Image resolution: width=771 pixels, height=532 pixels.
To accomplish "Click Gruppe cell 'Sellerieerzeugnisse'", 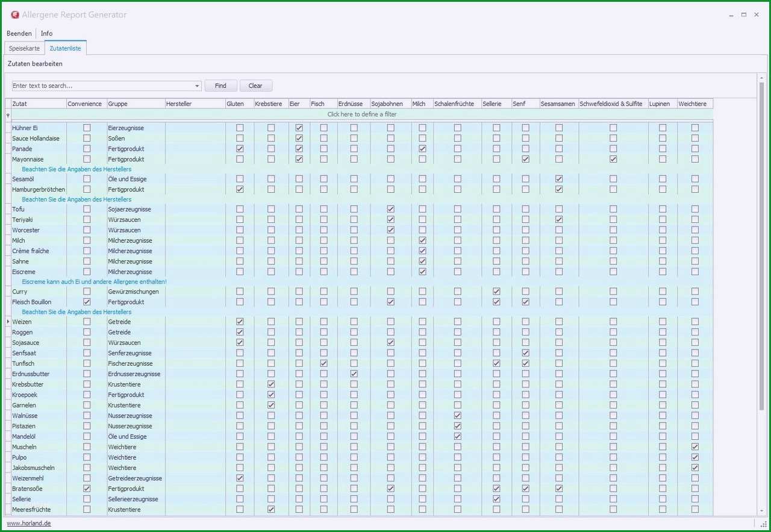I will (136, 499).
